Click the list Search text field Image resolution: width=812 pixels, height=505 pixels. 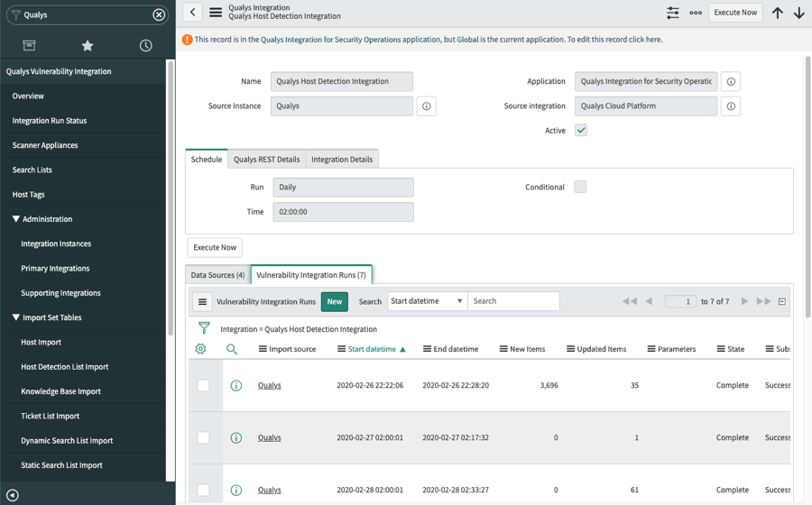(x=513, y=301)
